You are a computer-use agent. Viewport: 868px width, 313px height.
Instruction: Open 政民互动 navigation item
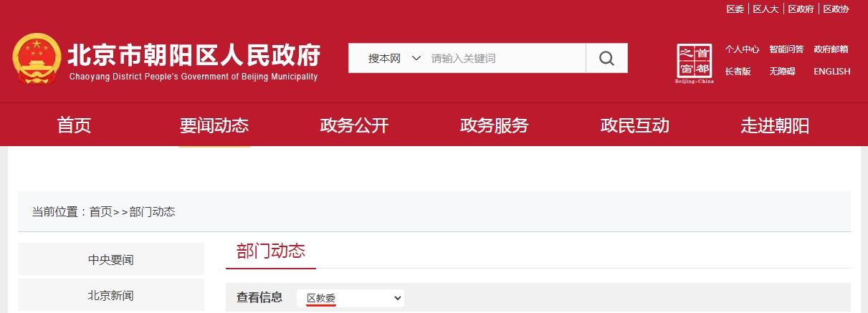coord(634,126)
